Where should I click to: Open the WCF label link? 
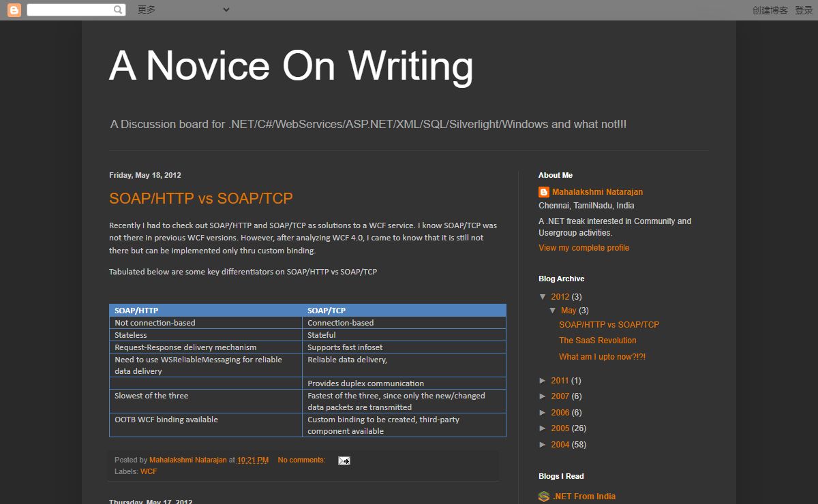click(x=149, y=471)
